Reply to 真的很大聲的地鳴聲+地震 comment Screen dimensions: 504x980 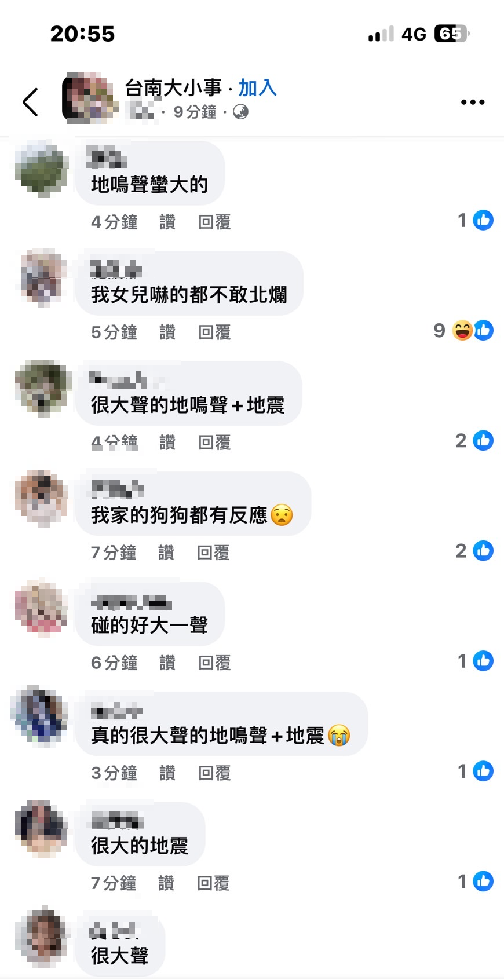click(x=214, y=773)
